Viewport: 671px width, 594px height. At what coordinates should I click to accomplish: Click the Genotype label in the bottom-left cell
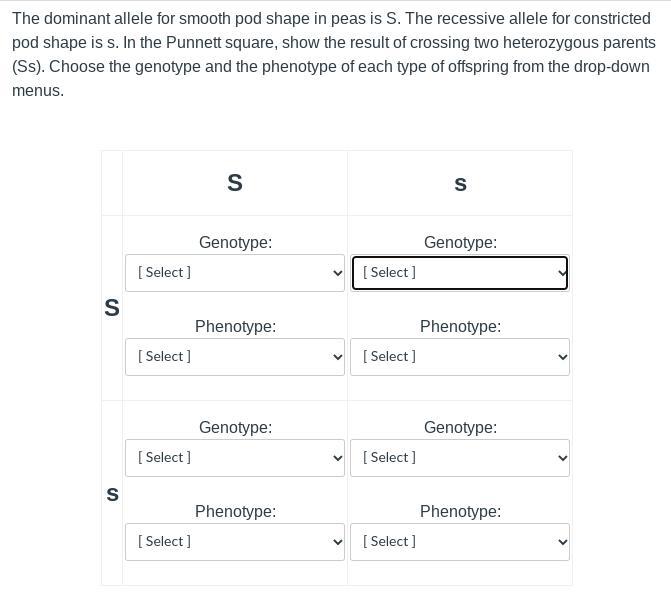pyautogui.click(x=235, y=427)
